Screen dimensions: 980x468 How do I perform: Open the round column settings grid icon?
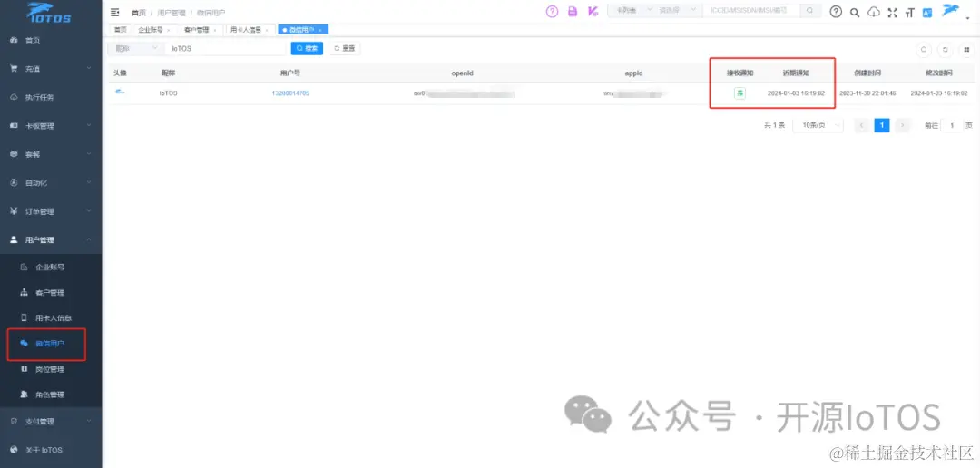(x=967, y=49)
